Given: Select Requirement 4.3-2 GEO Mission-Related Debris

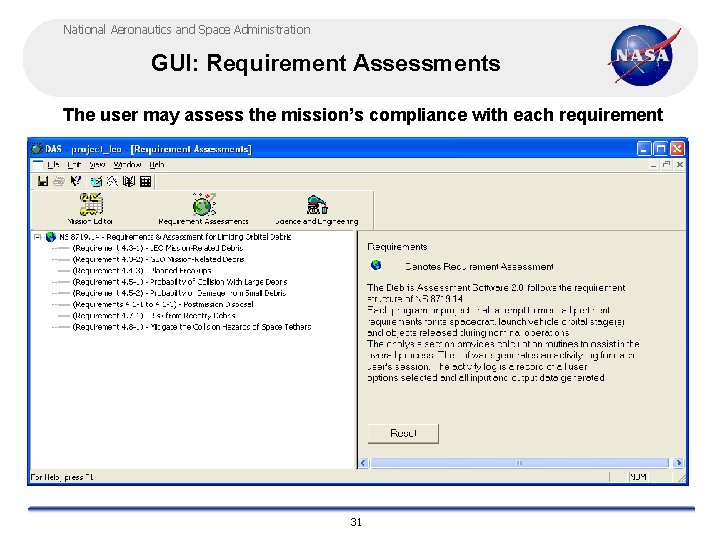Looking at the screenshot, I should coord(158,259).
